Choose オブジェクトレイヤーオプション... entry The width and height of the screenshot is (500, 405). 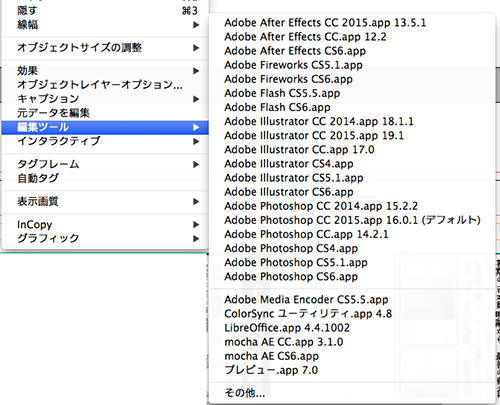pos(105,85)
